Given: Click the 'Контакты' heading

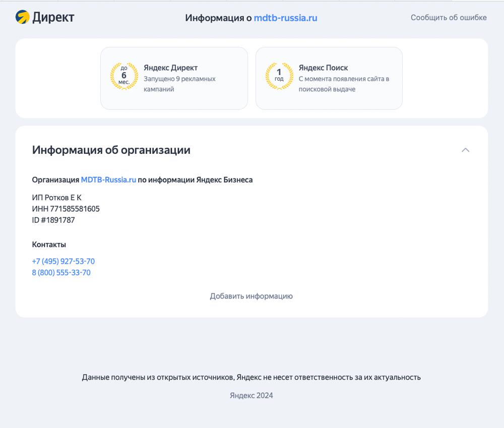Looking at the screenshot, I should (49, 244).
